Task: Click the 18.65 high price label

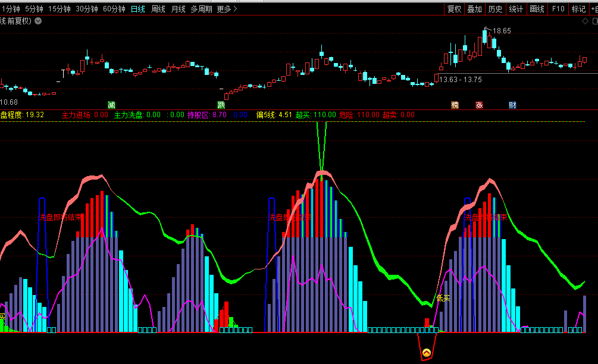Action: 502,31
